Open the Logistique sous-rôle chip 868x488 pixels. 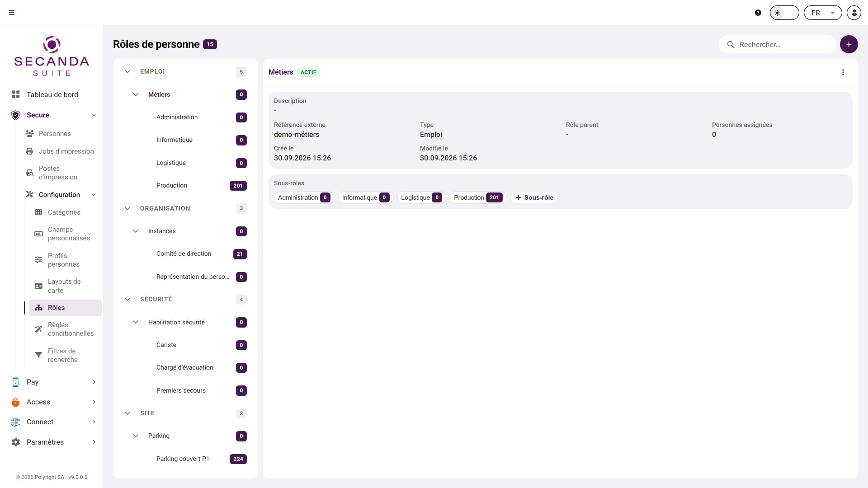421,197
